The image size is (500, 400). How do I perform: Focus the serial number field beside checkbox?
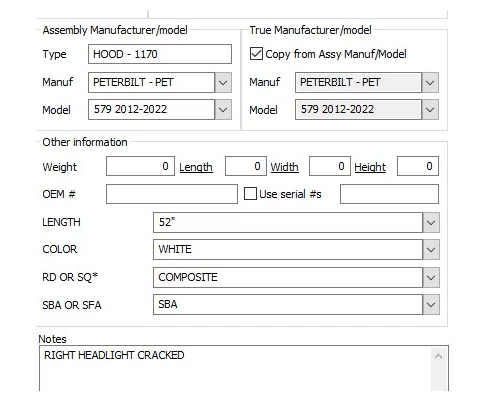point(389,194)
